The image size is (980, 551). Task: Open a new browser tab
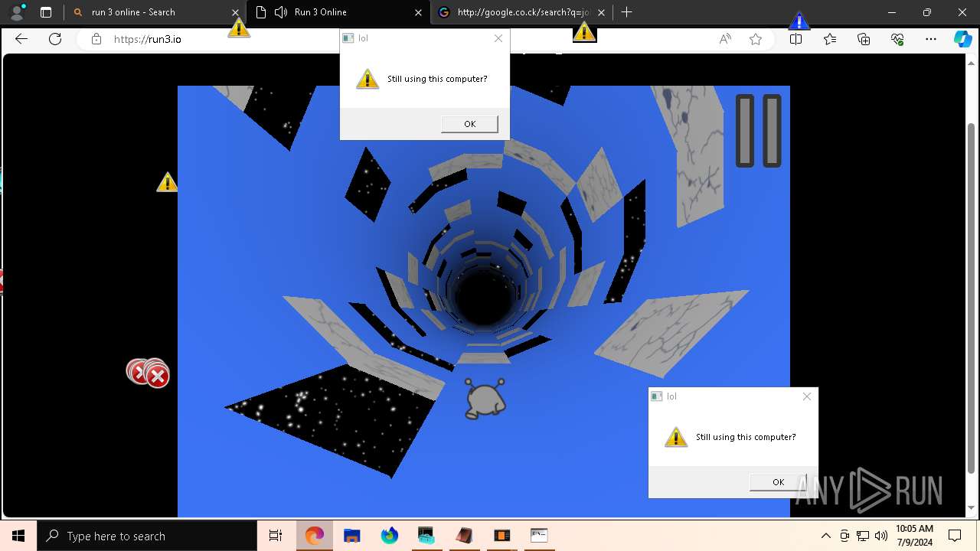coord(627,12)
